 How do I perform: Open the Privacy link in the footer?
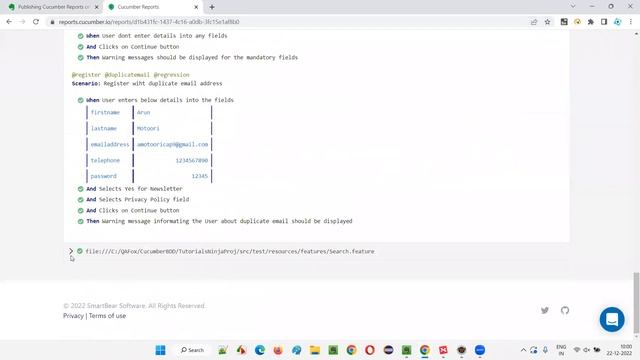(x=73, y=316)
